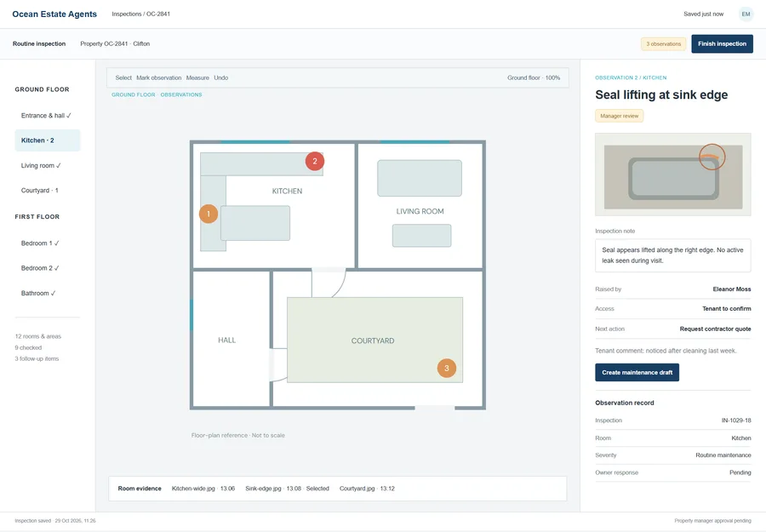This screenshot has height=532, width=766.
Task: Click the Floor-plan reference caption
Action: 238,435
